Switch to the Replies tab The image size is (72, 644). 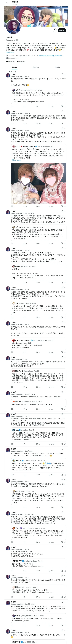tap(36, 67)
